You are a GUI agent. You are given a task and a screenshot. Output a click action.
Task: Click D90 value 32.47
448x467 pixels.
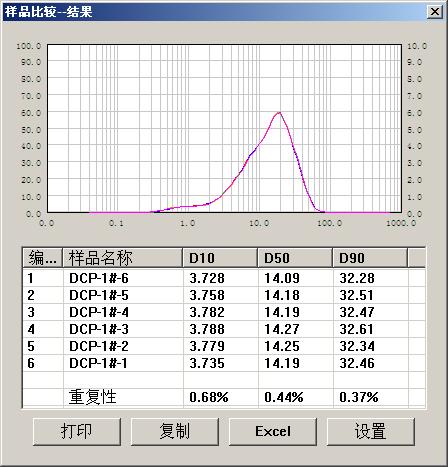point(357,312)
